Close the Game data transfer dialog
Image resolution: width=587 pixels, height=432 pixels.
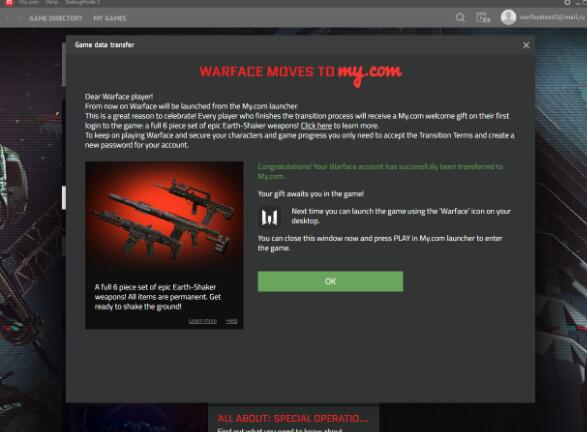(526, 45)
